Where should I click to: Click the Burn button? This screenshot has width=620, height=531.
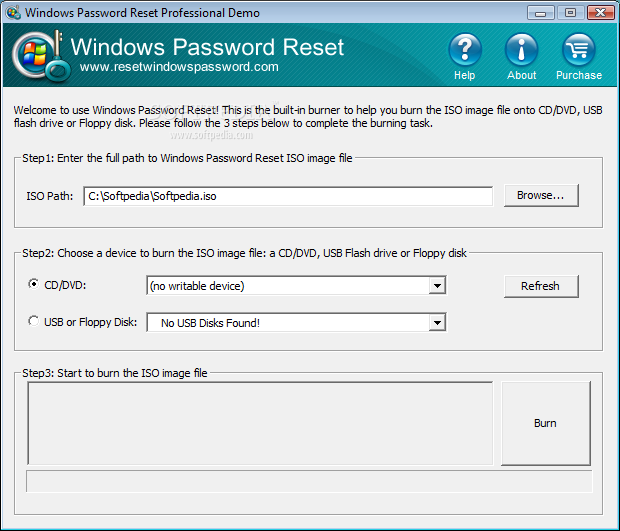(546, 423)
